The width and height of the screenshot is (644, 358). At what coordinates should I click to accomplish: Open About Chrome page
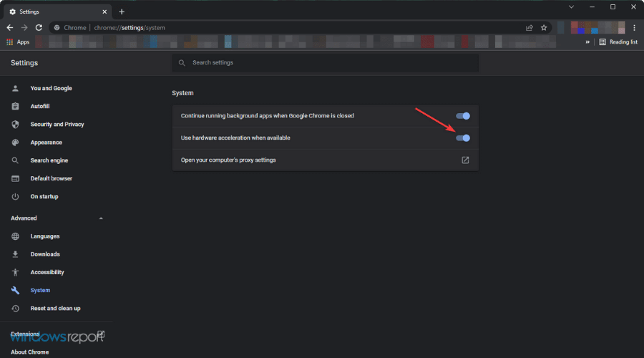point(29,352)
